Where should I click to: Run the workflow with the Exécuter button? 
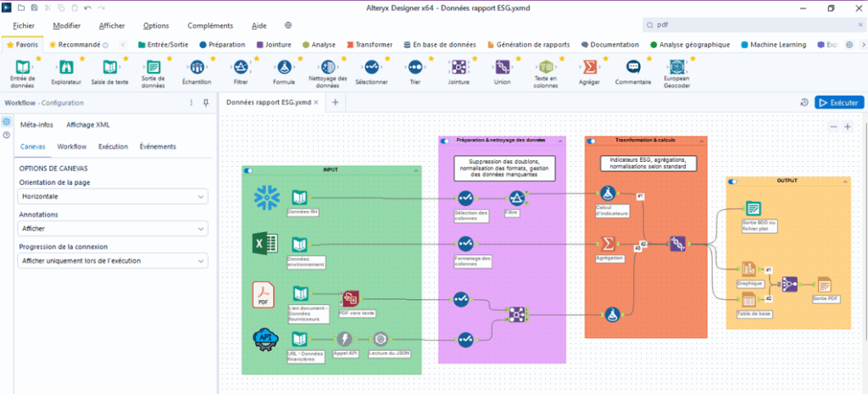coord(838,103)
